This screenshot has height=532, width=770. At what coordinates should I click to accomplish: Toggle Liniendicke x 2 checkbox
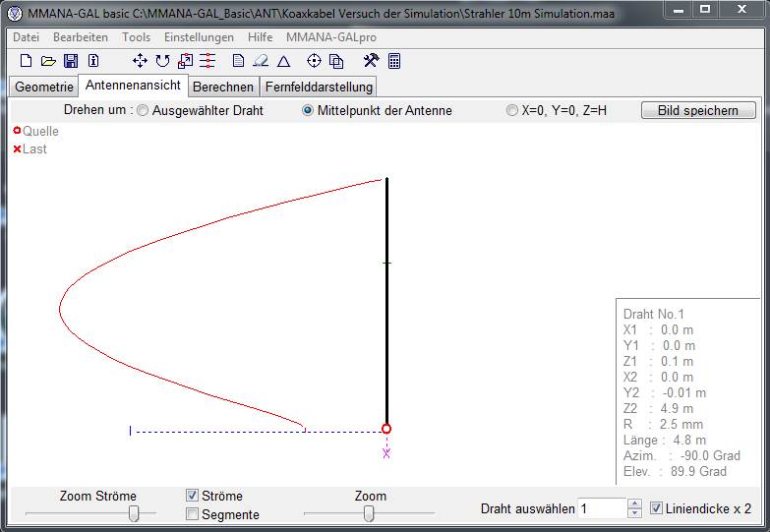pyautogui.click(x=656, y=508)
